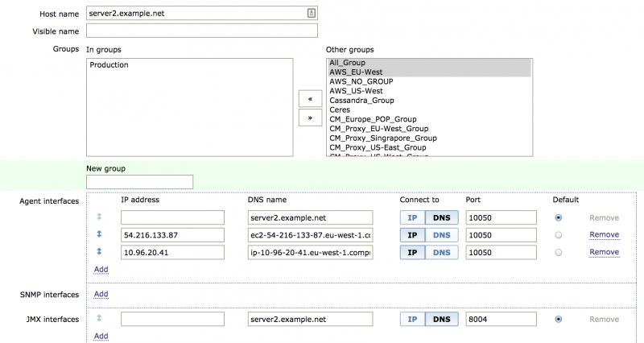
Task: Select default radio for JMX interface
Action: (x=558, y=319)
